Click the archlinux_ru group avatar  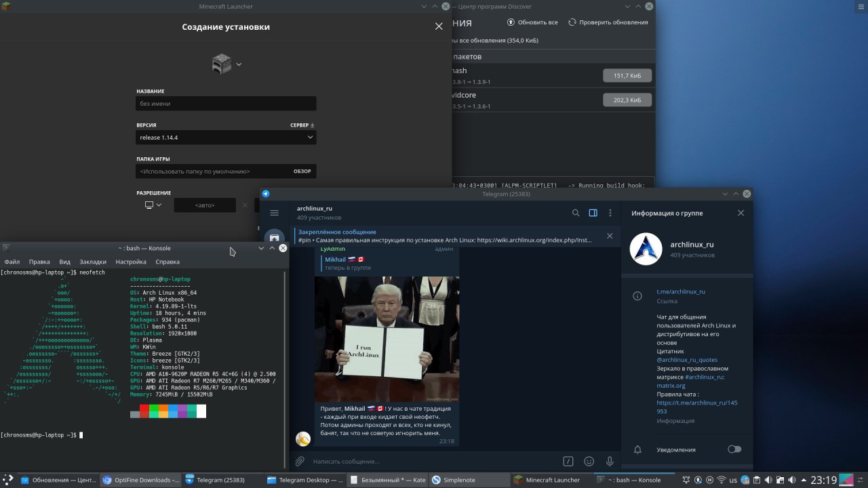click(646, 249)
